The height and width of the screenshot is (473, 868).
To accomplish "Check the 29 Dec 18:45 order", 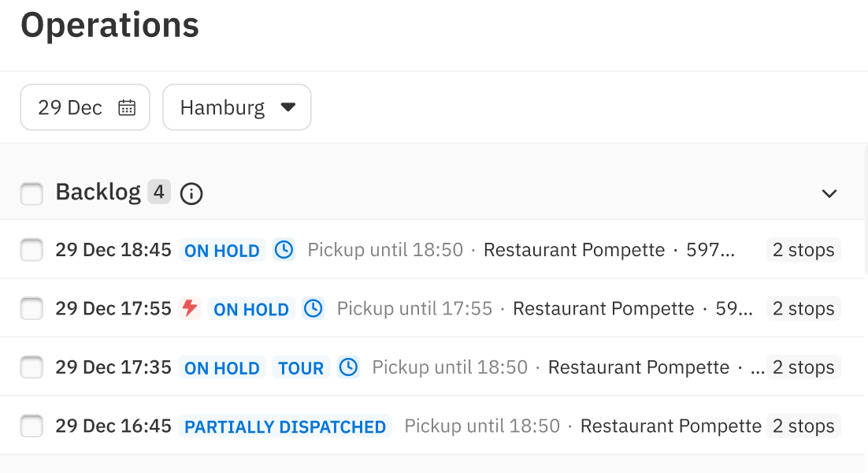I will [32, 250].
